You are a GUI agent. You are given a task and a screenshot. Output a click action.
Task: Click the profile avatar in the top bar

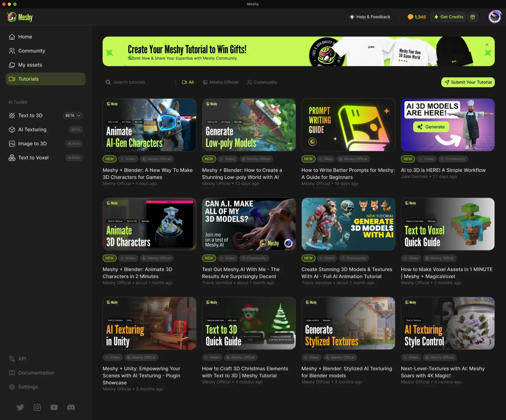pyautogui.click(x=494, y=17)
